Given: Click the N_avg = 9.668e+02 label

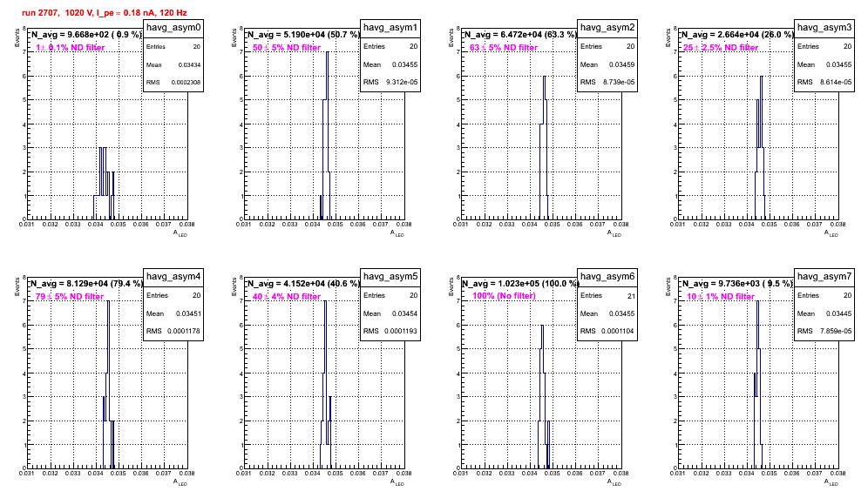Looking at the screenshot, I should click(85, 34).
